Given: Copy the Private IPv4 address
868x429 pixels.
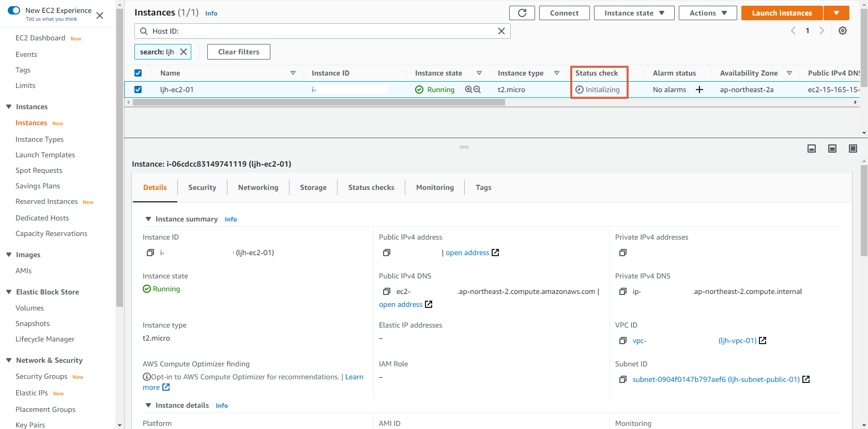Looking at the screenshot, I should point(623,253).
